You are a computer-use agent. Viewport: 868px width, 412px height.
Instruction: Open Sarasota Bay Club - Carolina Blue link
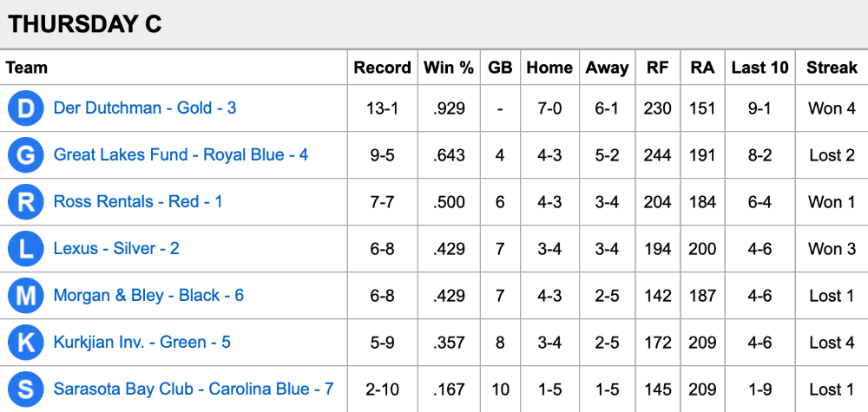click(x=194, y=389)
